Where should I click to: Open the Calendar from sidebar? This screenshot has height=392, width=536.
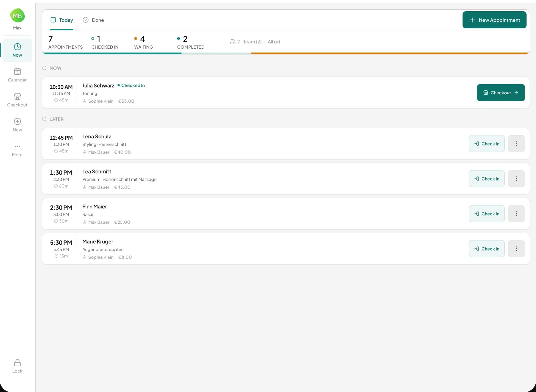coord(17,75)
